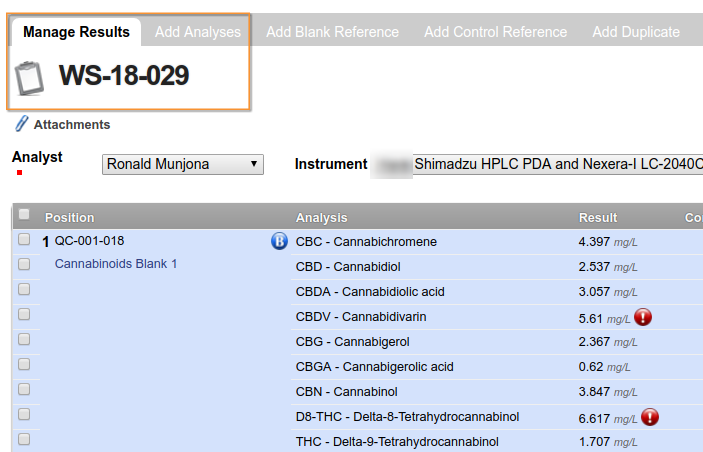Click the worksheet clipboard icon

(x=32, y=76)
